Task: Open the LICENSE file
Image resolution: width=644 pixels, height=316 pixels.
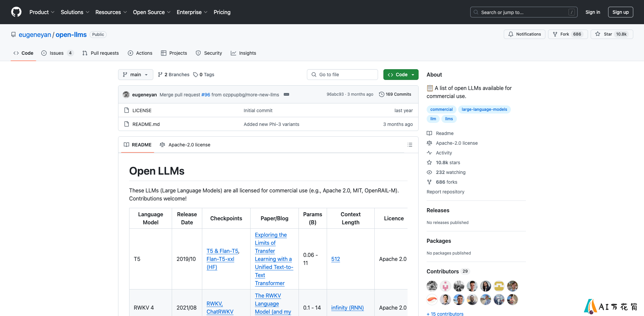Action: coord(142,110)
